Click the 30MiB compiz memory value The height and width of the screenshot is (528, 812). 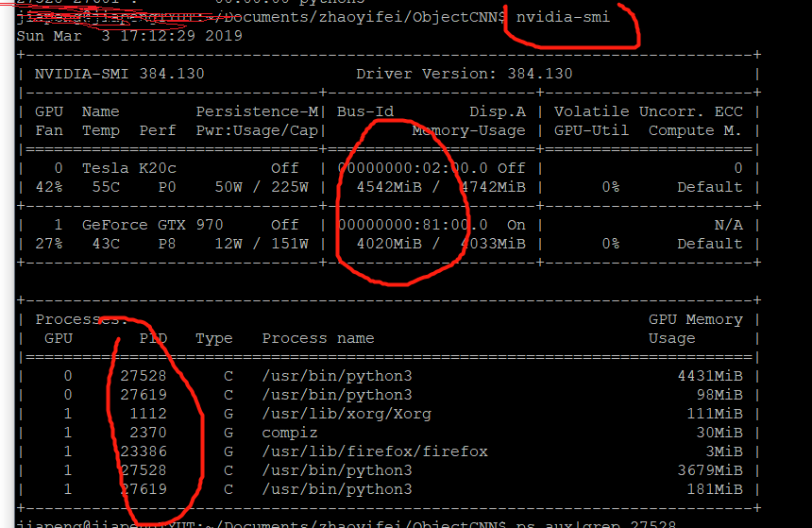click(x=719, y=433)
